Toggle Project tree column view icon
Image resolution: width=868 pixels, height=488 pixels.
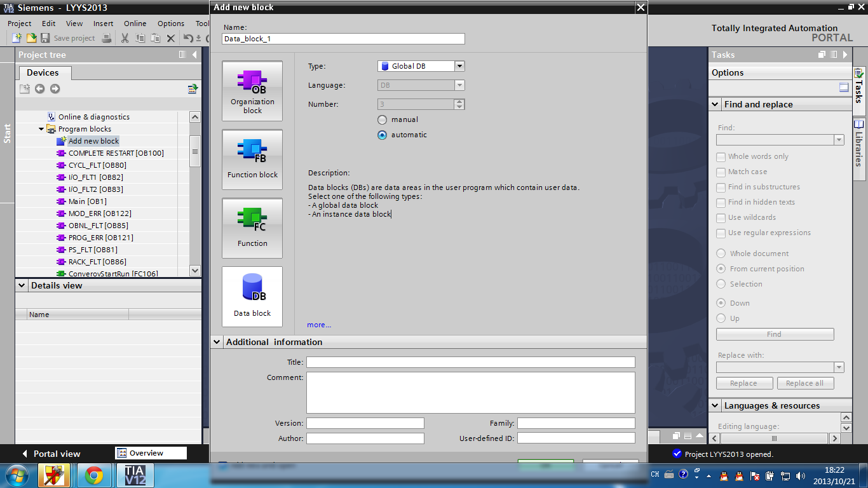coord(182,55)
